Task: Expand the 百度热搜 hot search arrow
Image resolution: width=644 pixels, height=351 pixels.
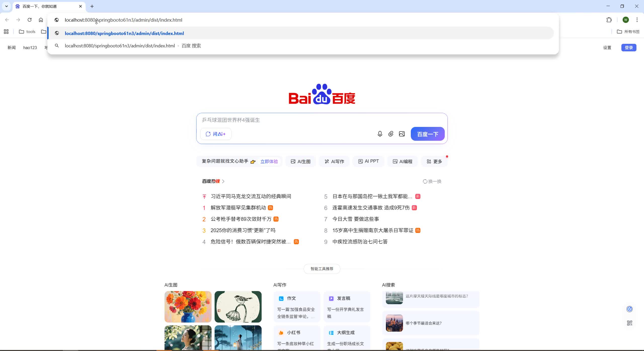Action: click(x=223, y=181)
